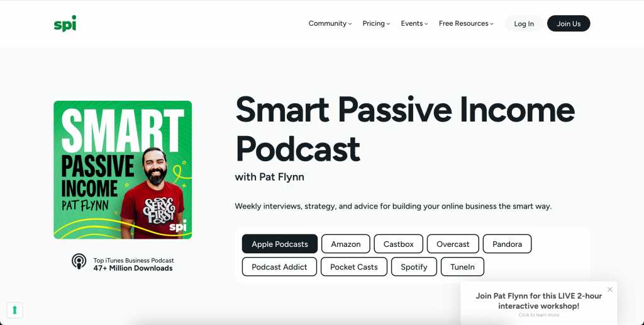Expand the Events chevron arrow
The height and width of the screenshot is (325, 644).
[426, 24]
